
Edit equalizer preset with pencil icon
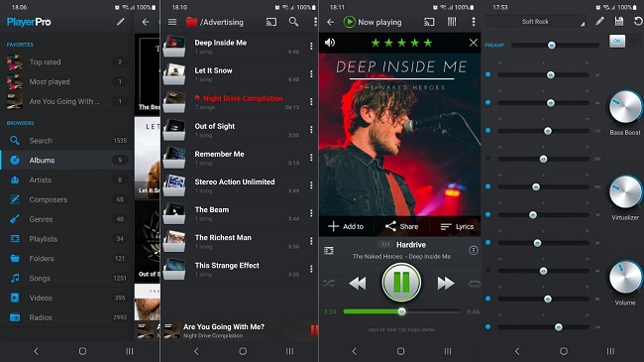(600, 21)
